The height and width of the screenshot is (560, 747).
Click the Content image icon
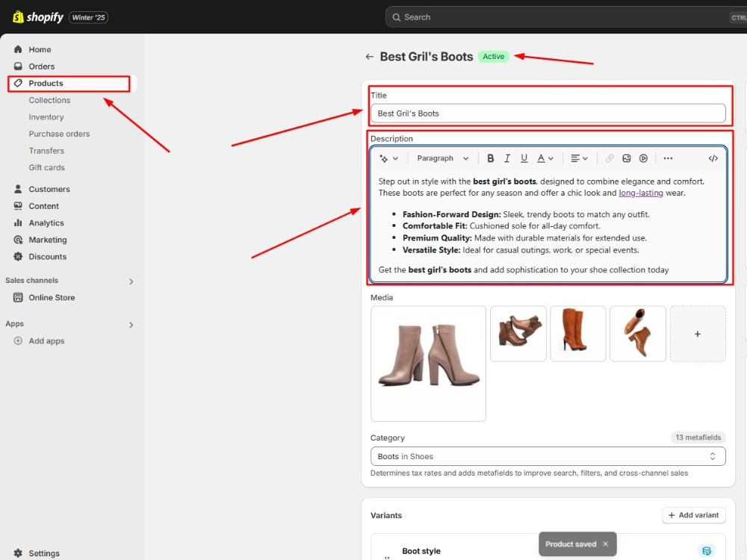(18, 206)
